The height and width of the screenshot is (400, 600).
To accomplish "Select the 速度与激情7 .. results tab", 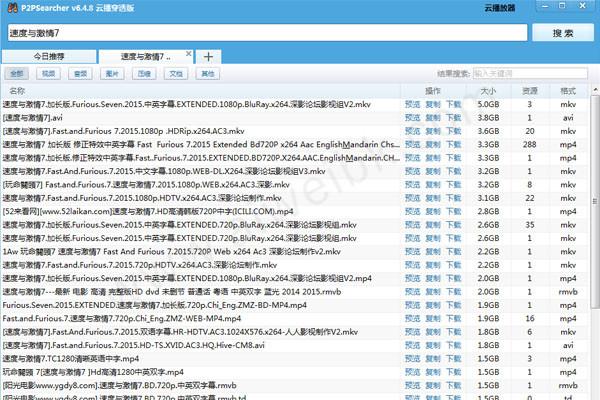I will click(x=146, y=57).
